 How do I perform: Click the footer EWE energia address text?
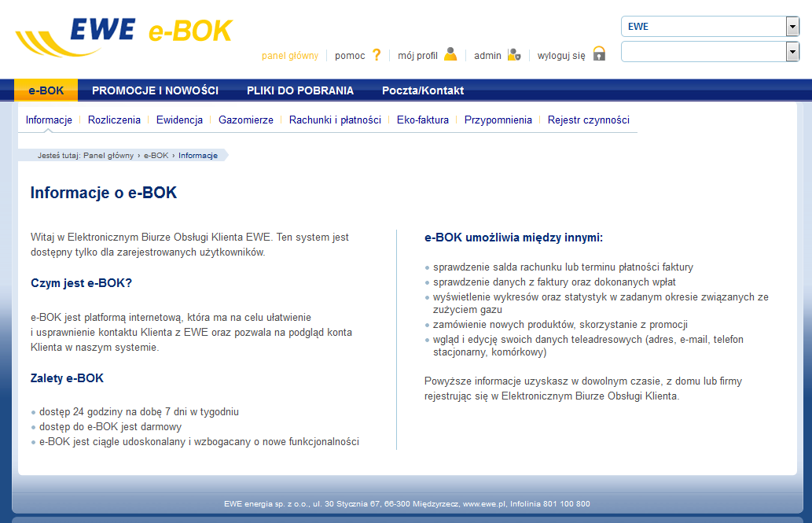tap(407, 504)
